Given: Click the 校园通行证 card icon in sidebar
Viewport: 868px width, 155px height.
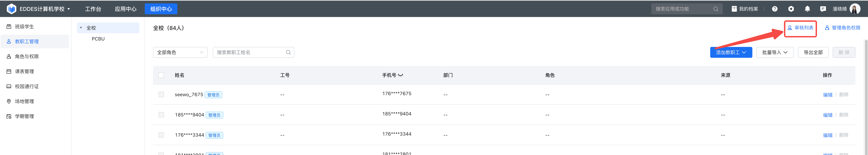Looking at the screenshot, I should 9,86.
